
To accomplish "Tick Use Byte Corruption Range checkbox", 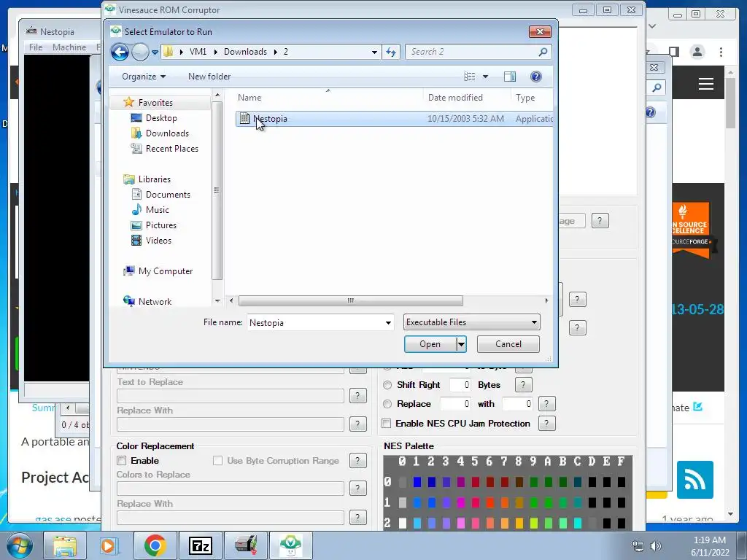I will (217, 461).
